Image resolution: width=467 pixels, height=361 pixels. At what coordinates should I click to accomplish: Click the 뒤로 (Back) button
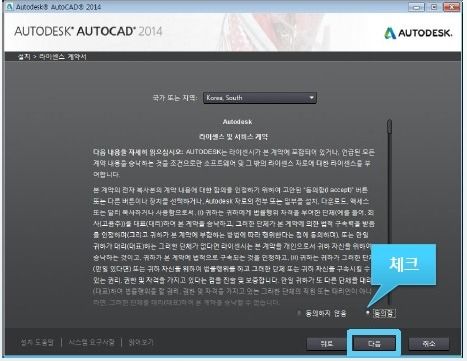pyautogui.click(x=326, y=343)
